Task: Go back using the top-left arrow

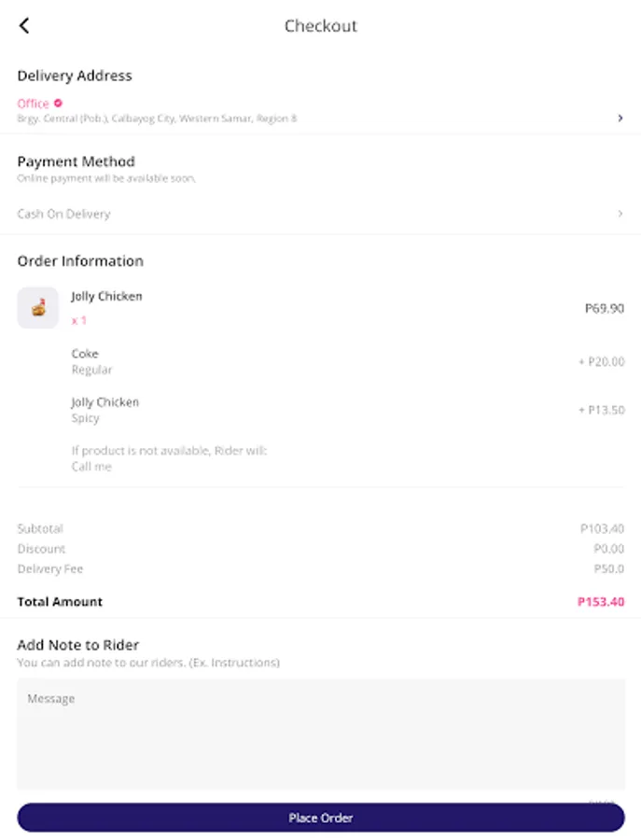Action: 24,26
